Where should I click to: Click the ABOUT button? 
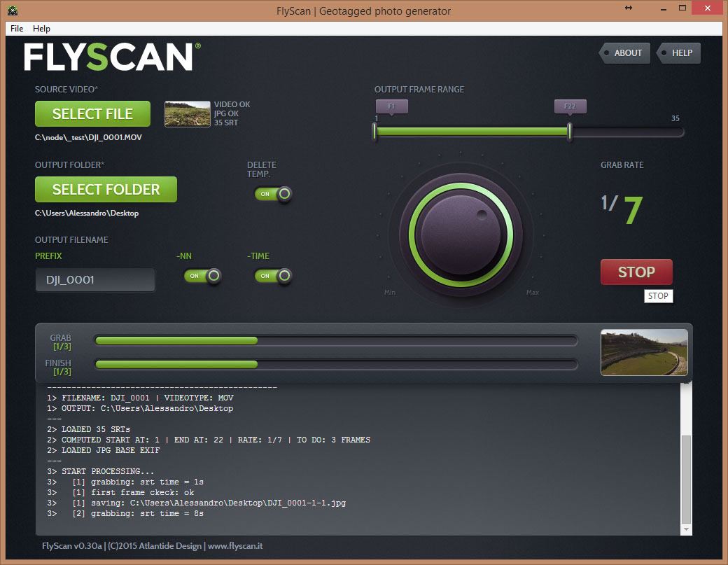tap(624, 53)
